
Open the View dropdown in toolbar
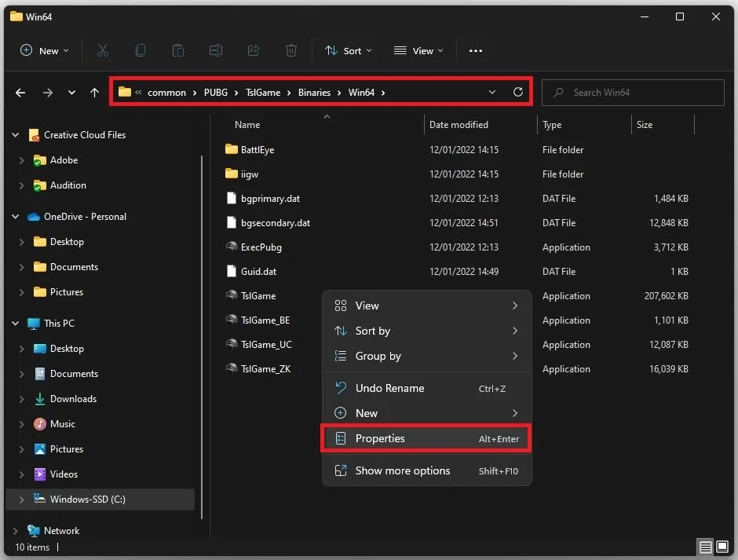tap(418, 50)
